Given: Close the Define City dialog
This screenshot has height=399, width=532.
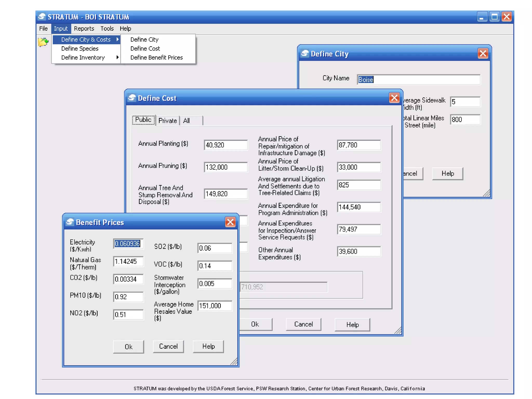Looking at the screenshot, I should point(483,54).
